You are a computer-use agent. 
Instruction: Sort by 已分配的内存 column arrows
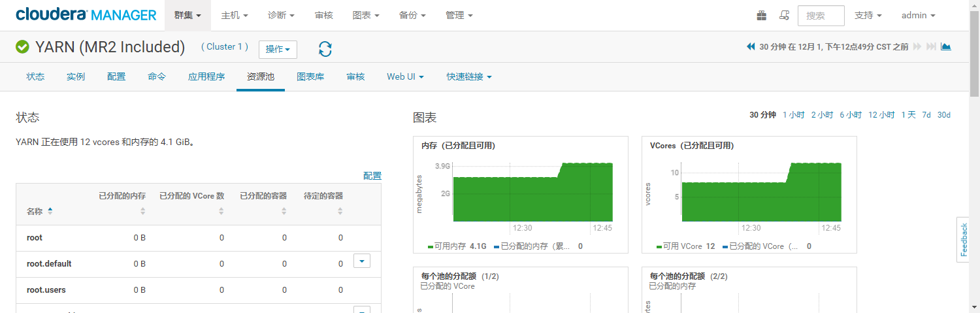143,211
